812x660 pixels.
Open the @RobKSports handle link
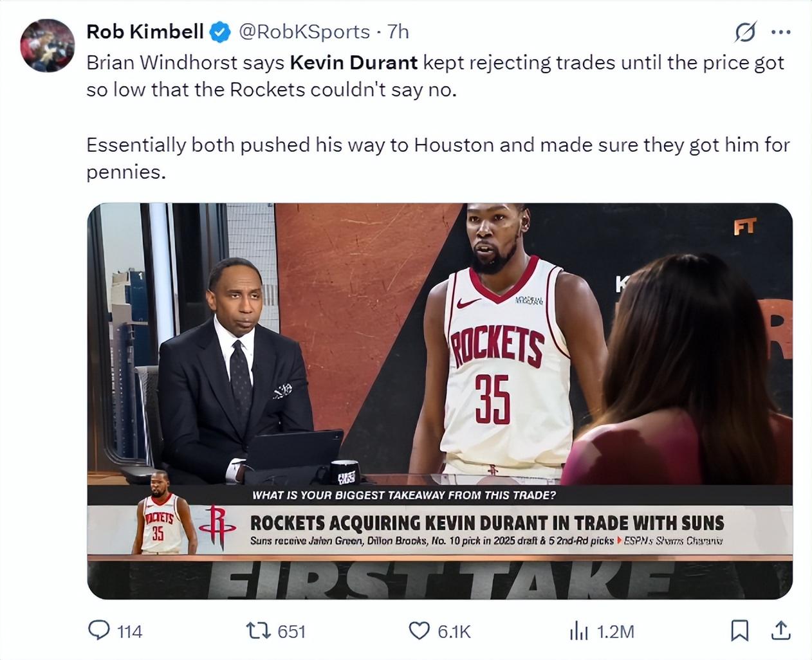coord(304,32)
